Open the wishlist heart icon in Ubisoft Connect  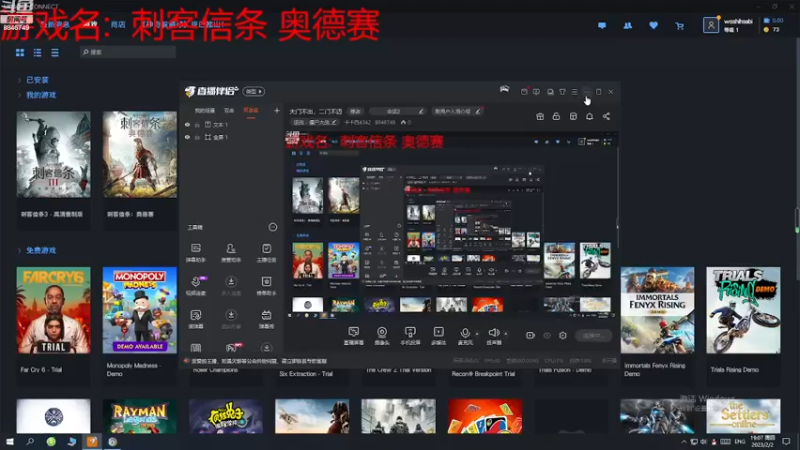pos(654,26)
